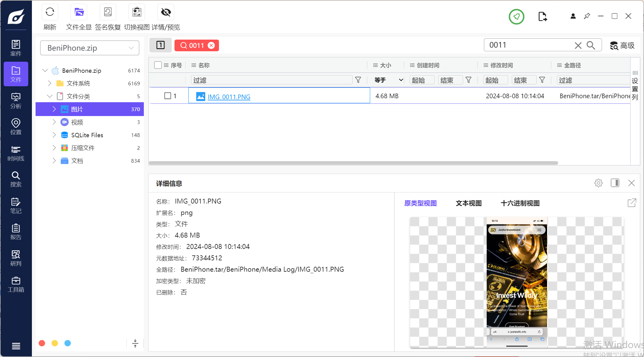Viewport: 644px width, 357px height.
Task: Open the 等于 size comparison dropdown
Action: [x=388, y=80]
